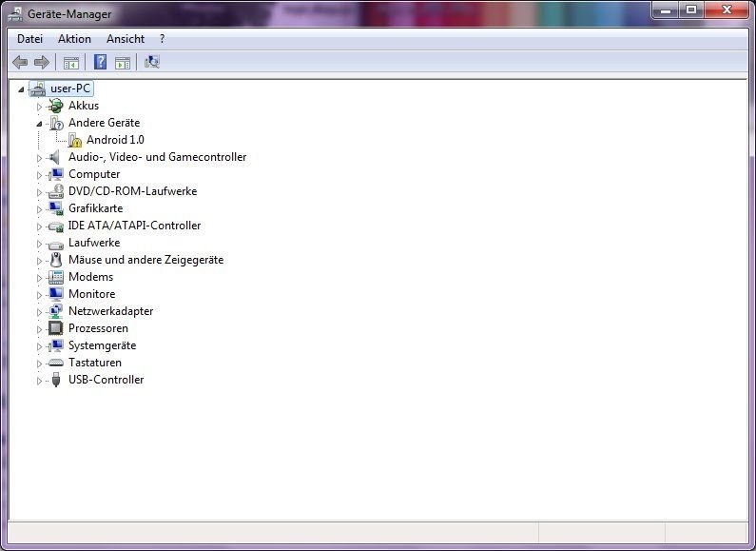Select Mäuse und andere Zeigegeräte label
The height and width of the screenshot is (551, 756).
[146, 260]
